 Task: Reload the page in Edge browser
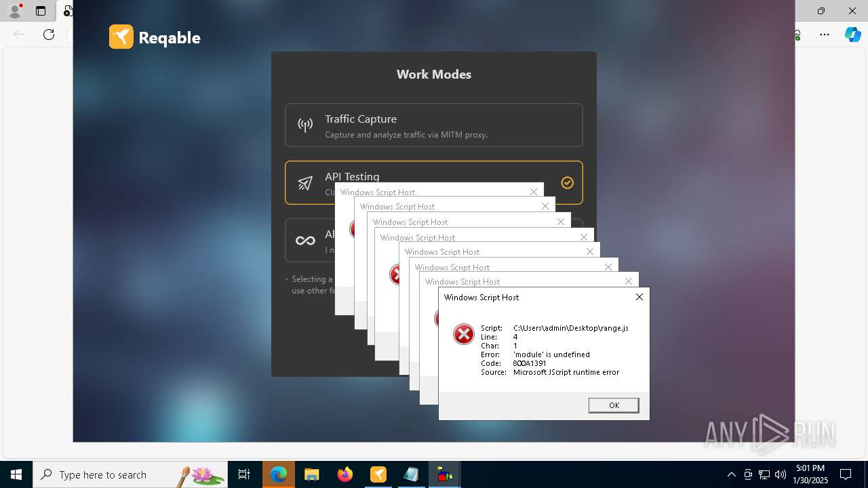coord(49,35)
